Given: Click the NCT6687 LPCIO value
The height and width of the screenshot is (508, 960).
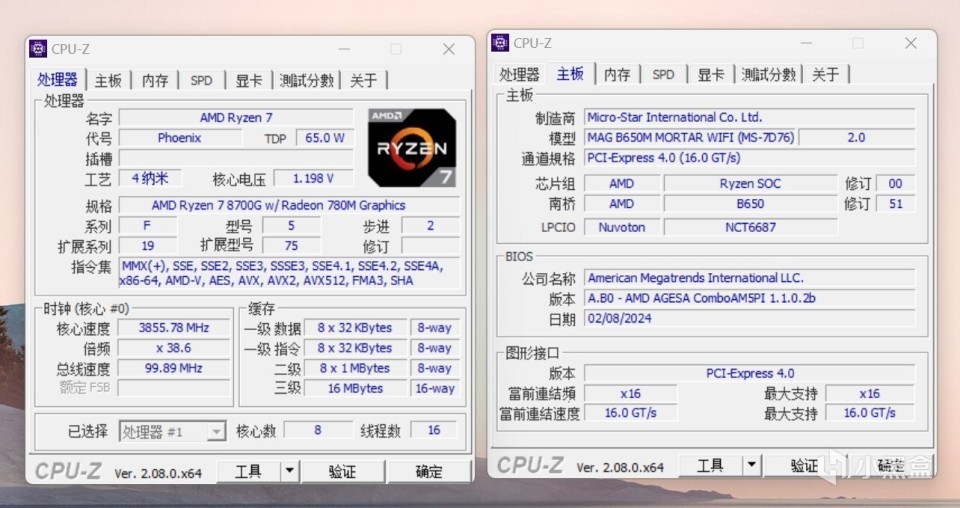Looking at the screenshot, I should (x=751, y=227).
